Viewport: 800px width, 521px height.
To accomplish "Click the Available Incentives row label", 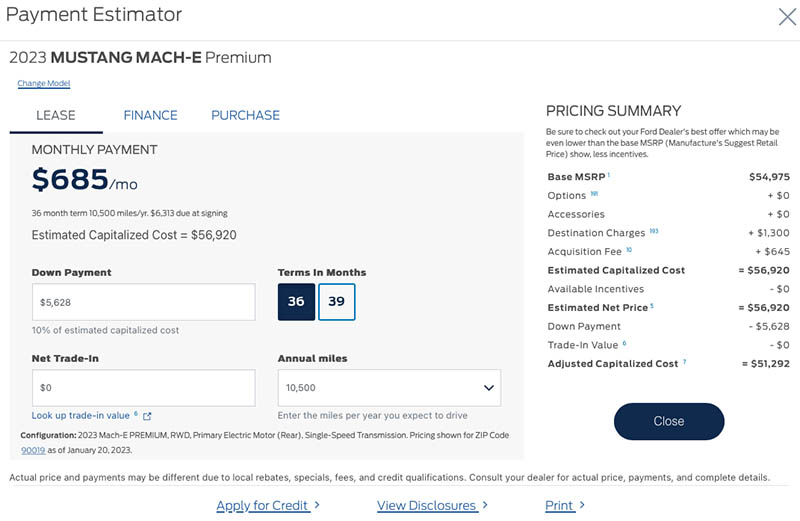I will [595, 289].
